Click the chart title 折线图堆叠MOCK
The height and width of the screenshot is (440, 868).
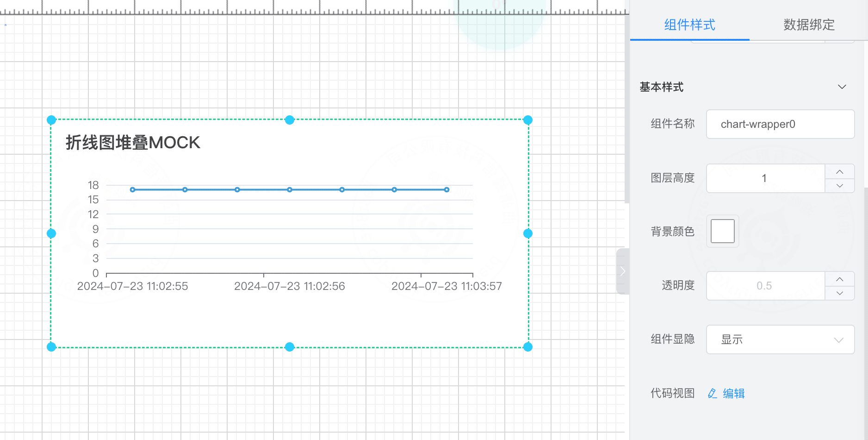coord(133,142)
